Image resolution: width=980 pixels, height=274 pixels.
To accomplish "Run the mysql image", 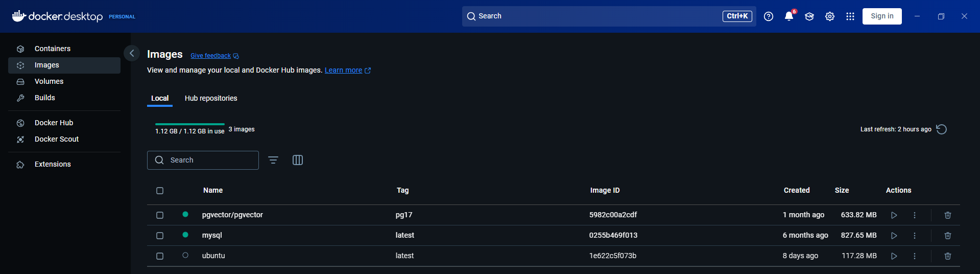I will pyautogui.click(x=894, y=236).
